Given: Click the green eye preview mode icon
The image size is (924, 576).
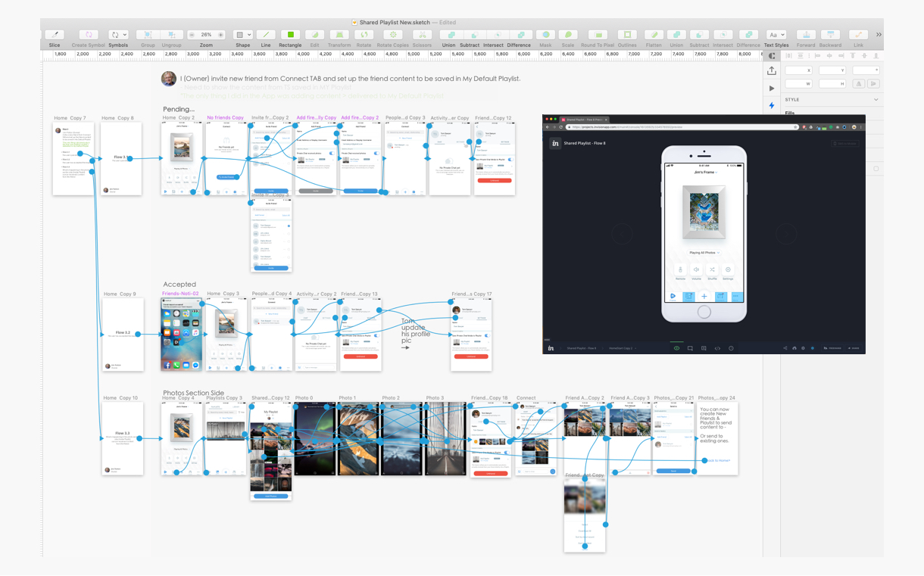Looking at the screenshot, I should (676, 348).
